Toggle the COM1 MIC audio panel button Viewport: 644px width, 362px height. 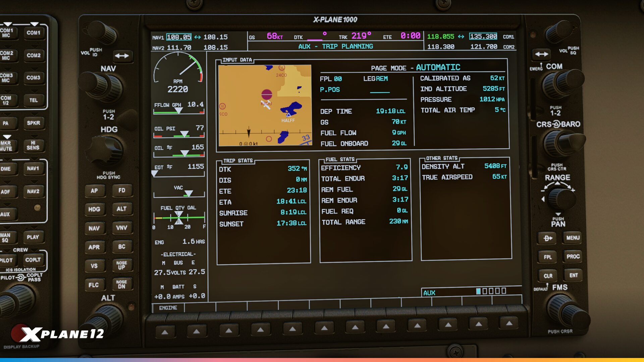click(x=7, y=33)
